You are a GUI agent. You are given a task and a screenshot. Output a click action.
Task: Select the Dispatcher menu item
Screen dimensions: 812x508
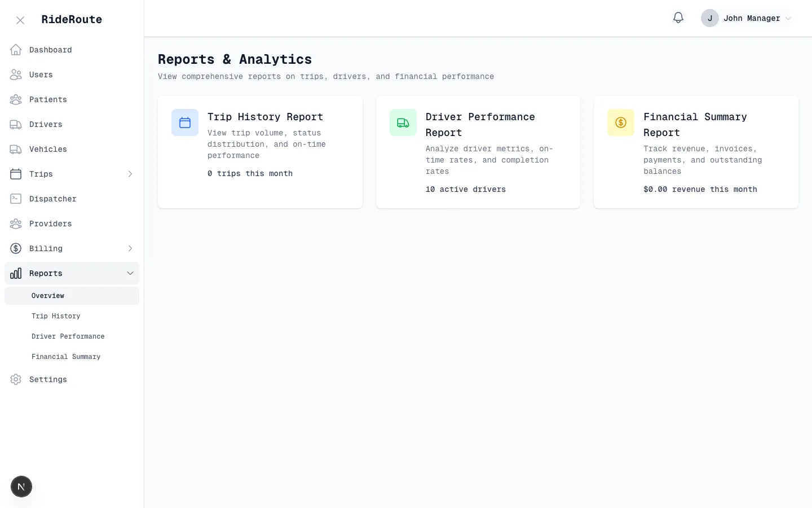[x=72, y=199]
